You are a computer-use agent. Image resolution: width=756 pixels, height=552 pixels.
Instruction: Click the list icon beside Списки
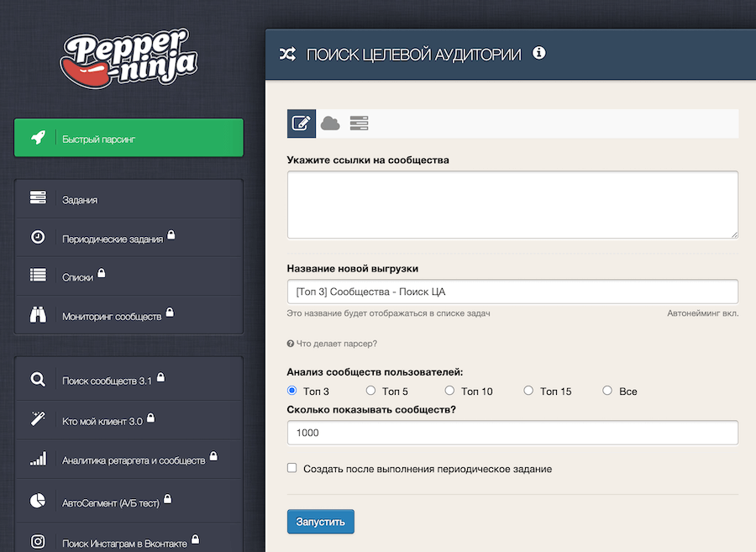pos(38,275)
